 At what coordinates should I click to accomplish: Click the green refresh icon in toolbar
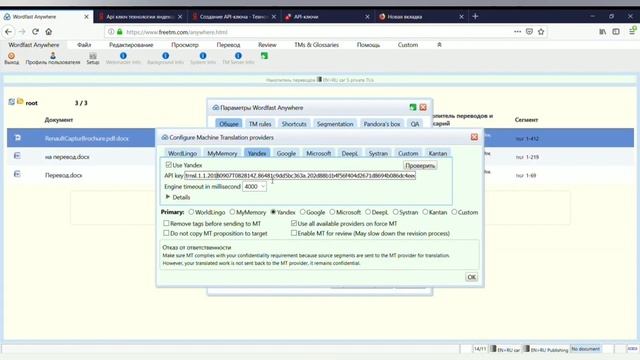[264, 56]
